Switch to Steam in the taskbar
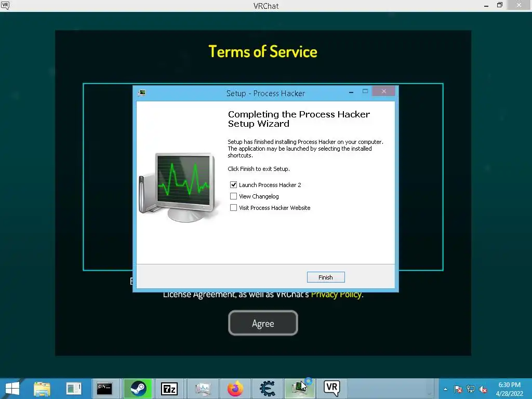The height and width of the screenshot is (399, 532). [x=138, y=389]
